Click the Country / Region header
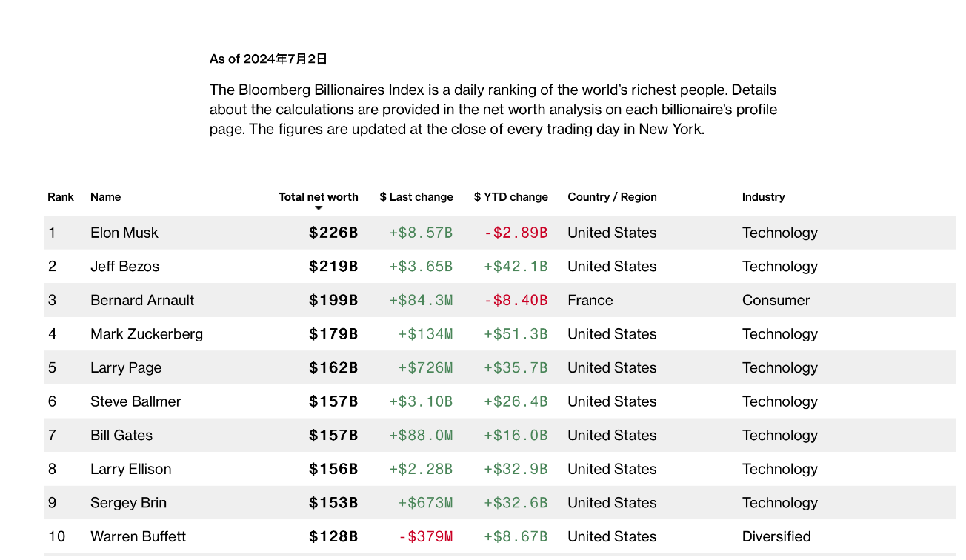The image size is (966, 560). click(x=612, y=197)
